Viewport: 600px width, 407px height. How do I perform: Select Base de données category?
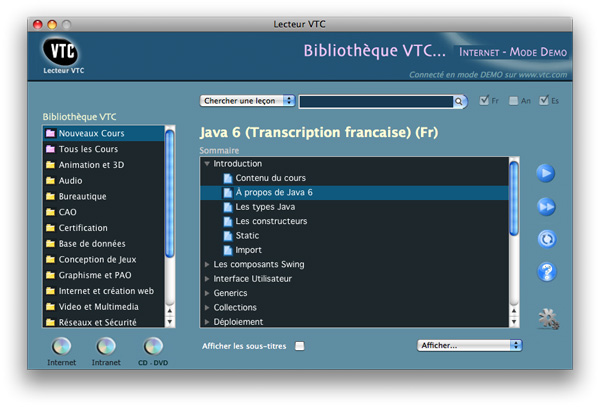(104, 244)
